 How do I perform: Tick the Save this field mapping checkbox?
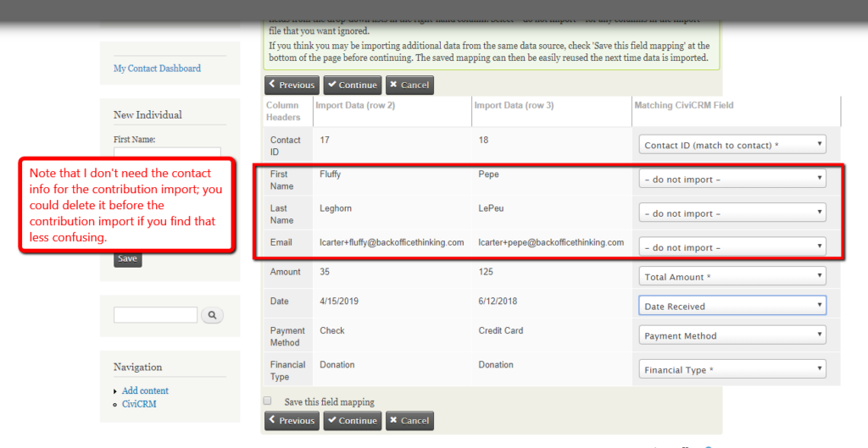pos(267,401)
